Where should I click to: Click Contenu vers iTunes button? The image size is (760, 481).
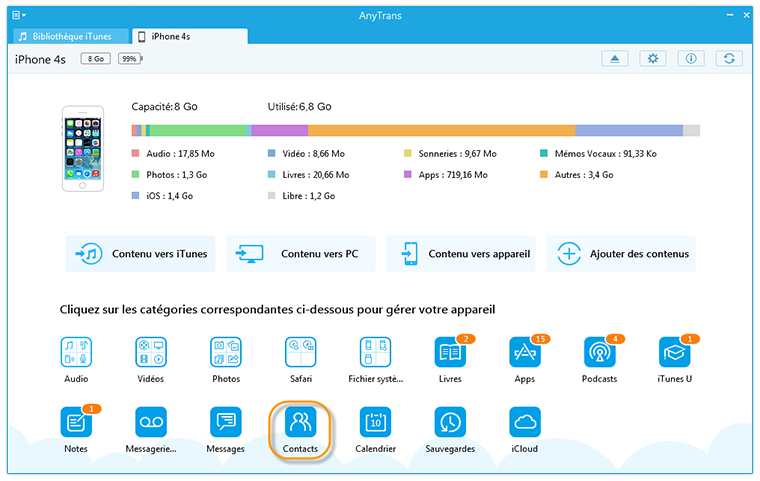click(141, 254)
